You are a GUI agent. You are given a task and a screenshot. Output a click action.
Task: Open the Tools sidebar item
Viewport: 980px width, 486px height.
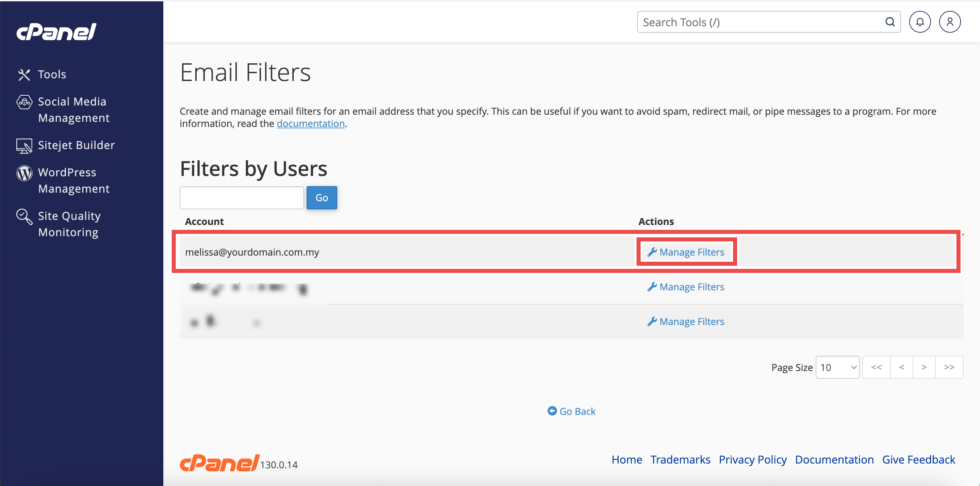pyautogui.click(x=52, y=74)
